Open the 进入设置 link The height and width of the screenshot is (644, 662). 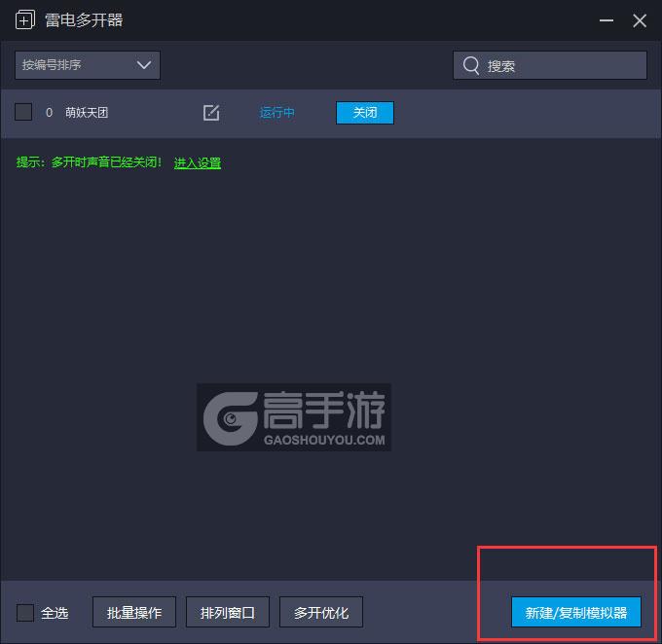(198, 162)
